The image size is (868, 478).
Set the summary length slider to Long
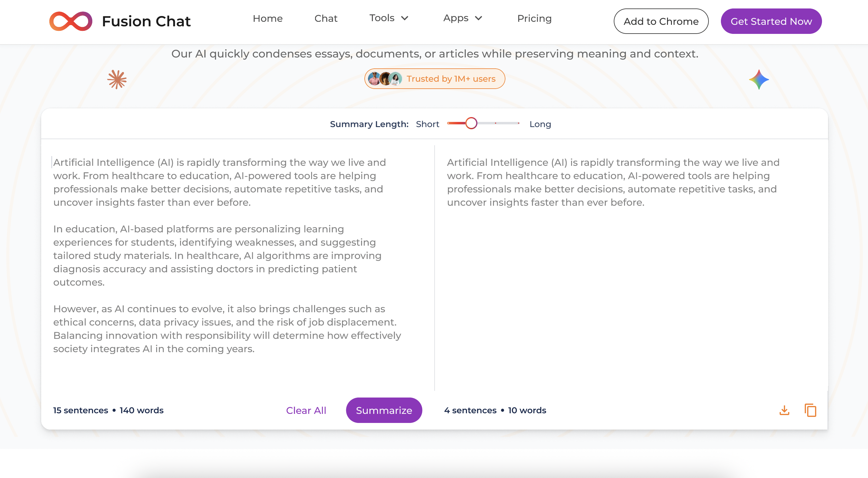click(x=518, y=123)
